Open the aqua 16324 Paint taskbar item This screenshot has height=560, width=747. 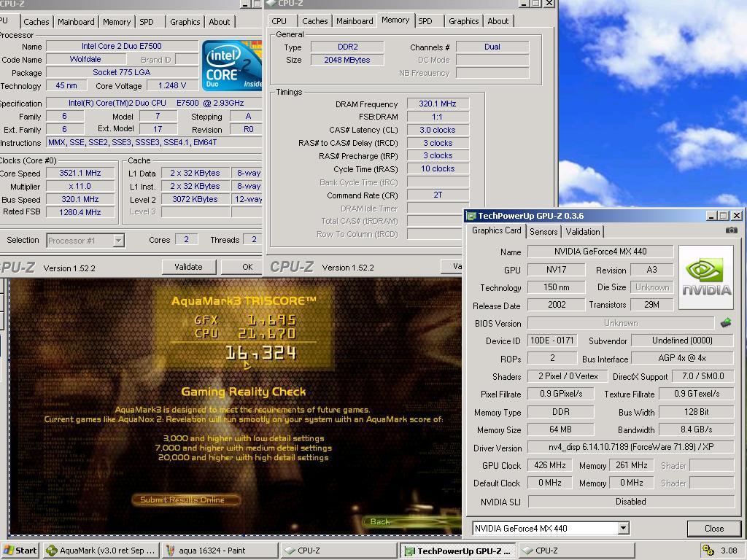coord(220,551)
